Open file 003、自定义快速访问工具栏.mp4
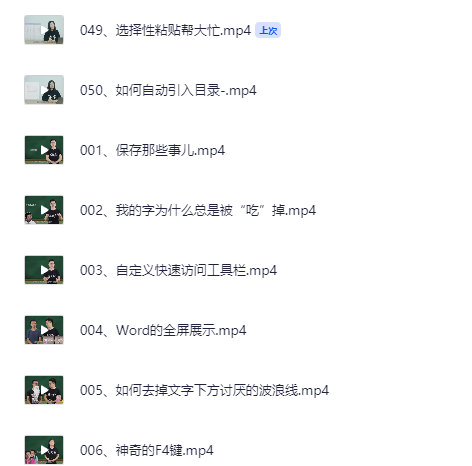Screen dimensions: 472x466 [178, 270]
